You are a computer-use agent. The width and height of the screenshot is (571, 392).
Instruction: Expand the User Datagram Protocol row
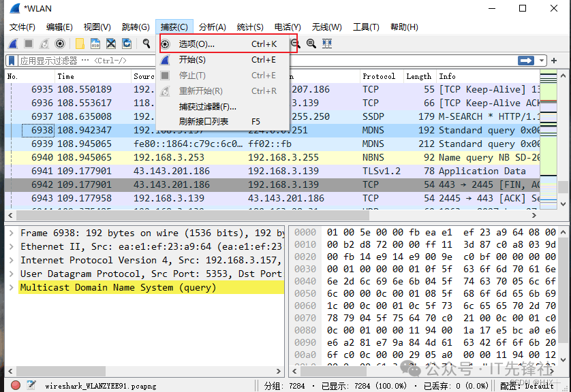(11, 274)
